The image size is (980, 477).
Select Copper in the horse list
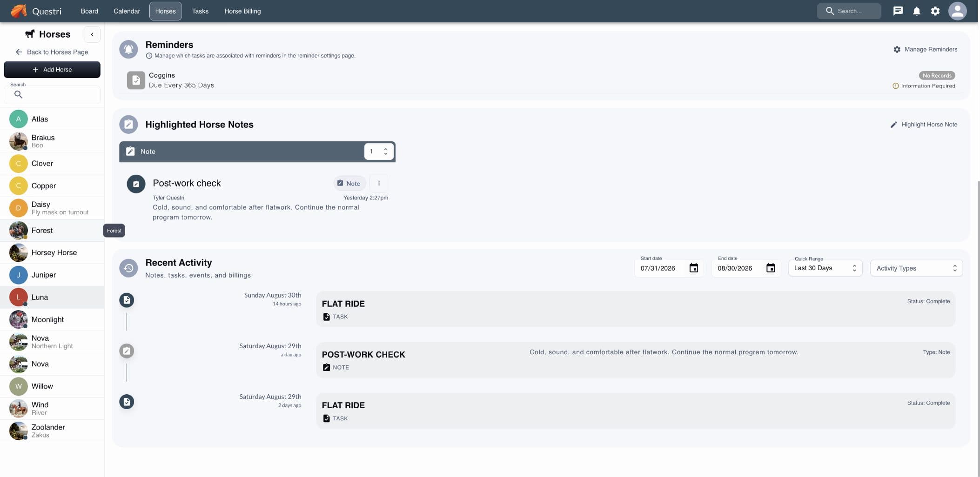tap(52, 186)
